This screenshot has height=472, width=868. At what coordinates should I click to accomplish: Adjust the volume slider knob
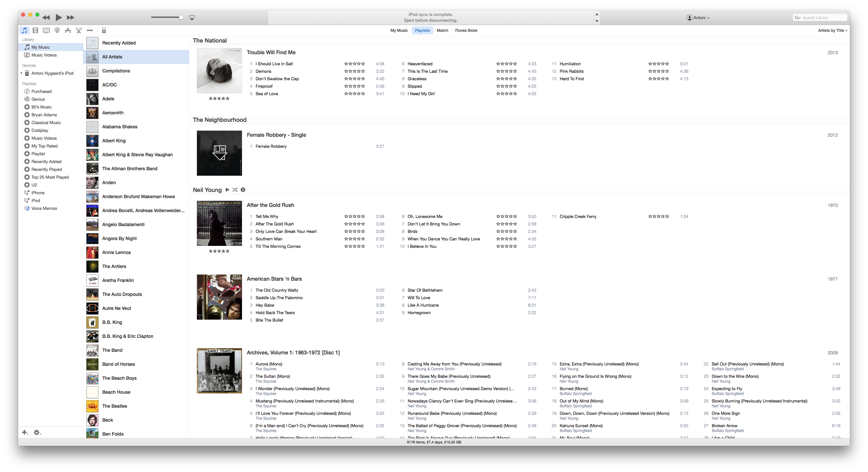(181, 18)
